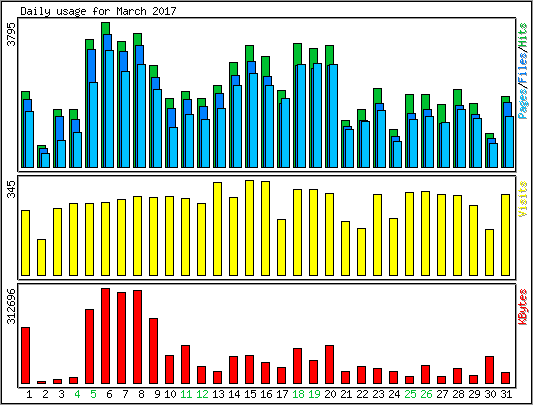Click the 312696 KBytes scale value

coord(12,306)
